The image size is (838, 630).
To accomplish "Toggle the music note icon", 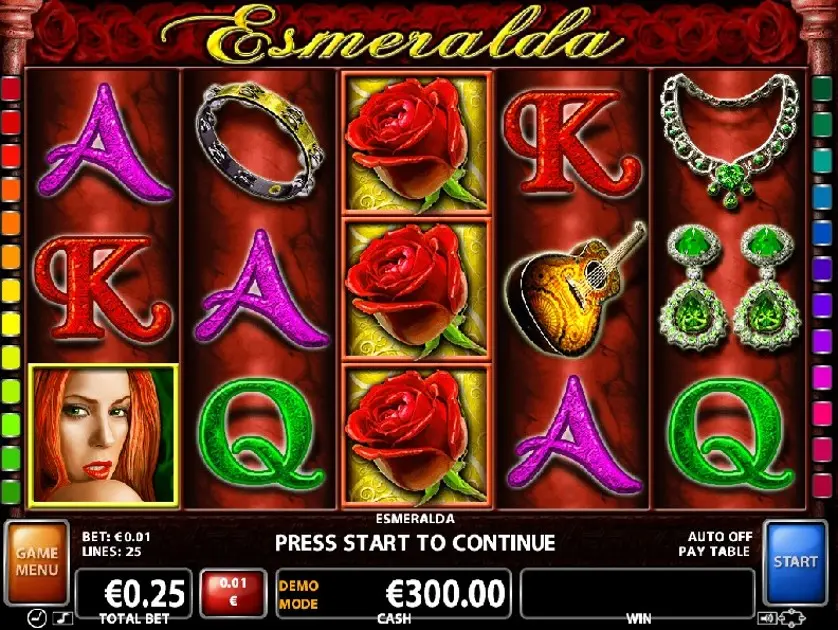I will click(63, 619).
